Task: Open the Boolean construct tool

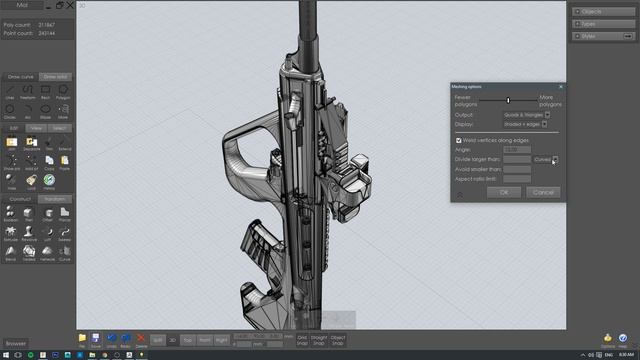Action: [11, 214]
